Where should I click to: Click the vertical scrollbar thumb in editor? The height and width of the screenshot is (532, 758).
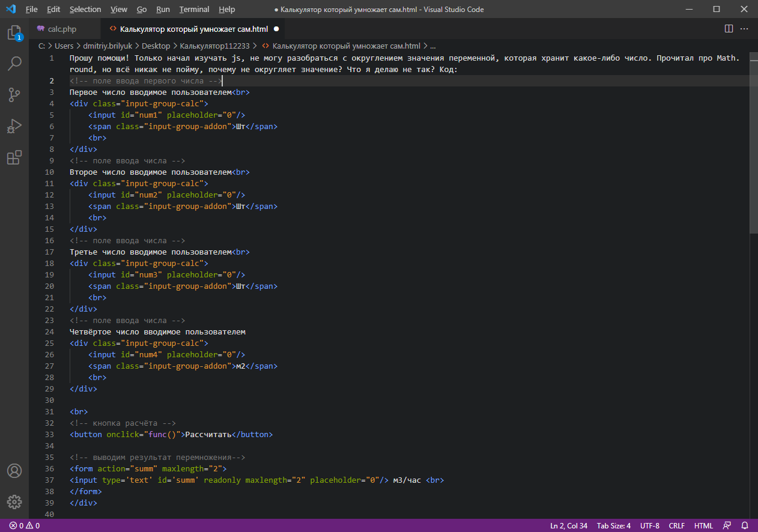pyautogui.click(x=754, y=143)
